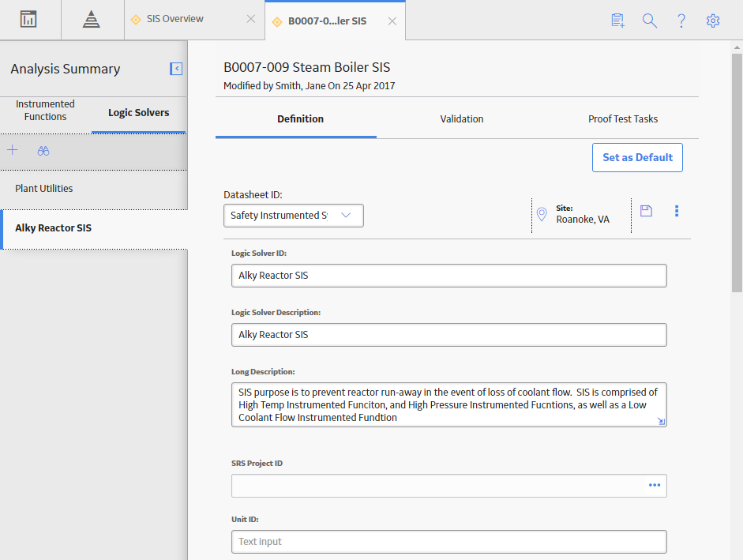743x560 pixels.
Task: Save the datasheet with the disk icon
Action: click(646, 211)
